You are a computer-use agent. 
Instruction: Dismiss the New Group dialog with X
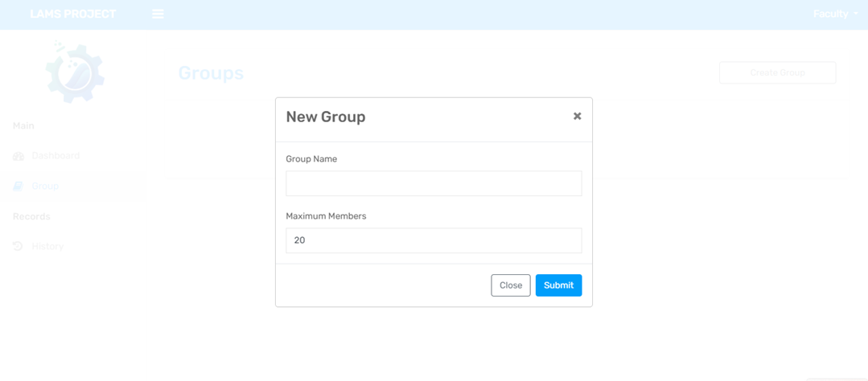(x=578, y=116)
